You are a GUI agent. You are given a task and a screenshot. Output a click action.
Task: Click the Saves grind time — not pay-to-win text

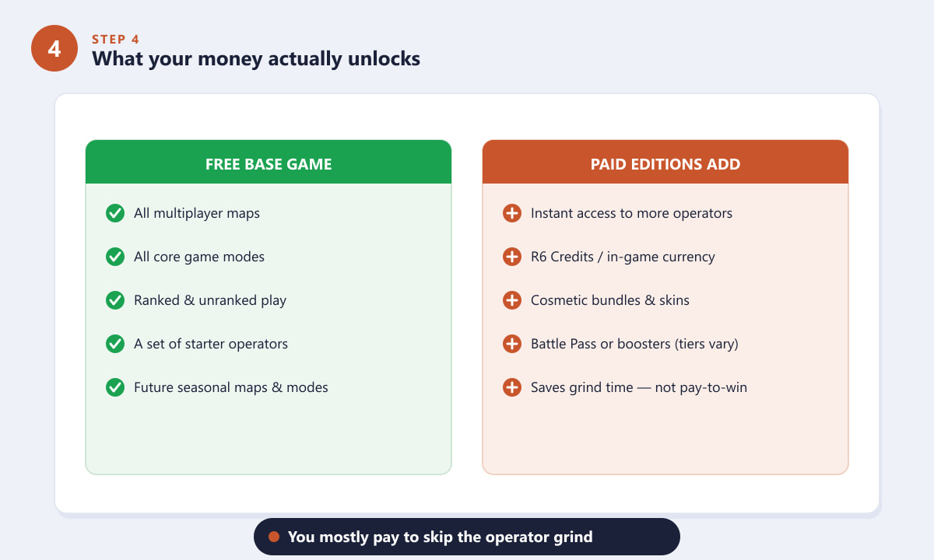point(639,387)
